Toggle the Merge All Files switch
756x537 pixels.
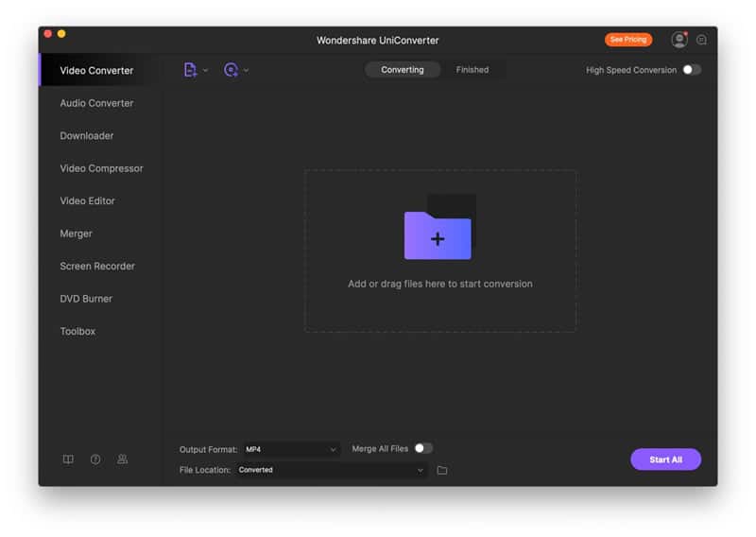coord(423,449)
